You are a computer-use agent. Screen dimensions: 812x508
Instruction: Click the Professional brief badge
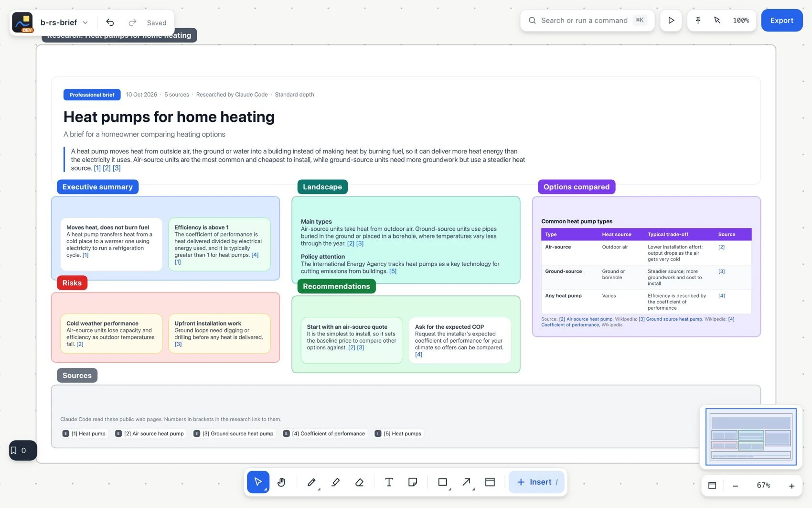(92, 95)
